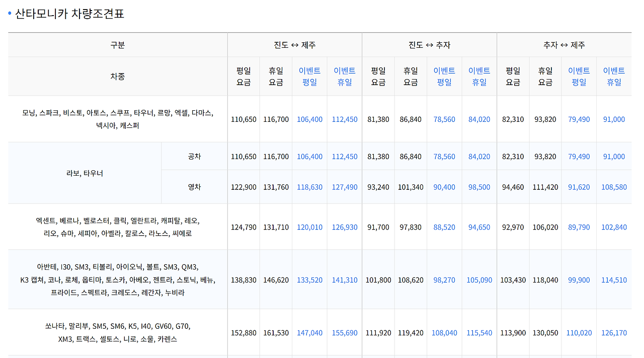Select the 138,830 fare cell
This screenshot has width=644, height=358.
244,280
